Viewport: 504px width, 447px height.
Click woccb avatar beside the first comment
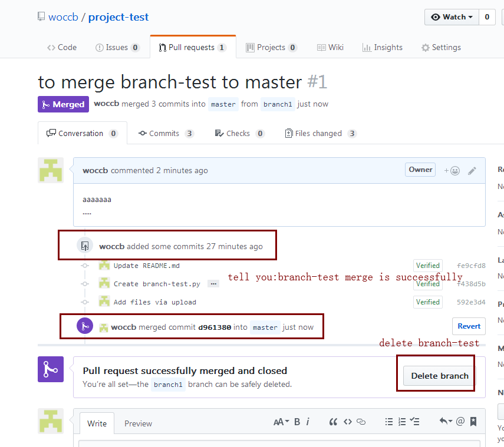click(51, 170)
